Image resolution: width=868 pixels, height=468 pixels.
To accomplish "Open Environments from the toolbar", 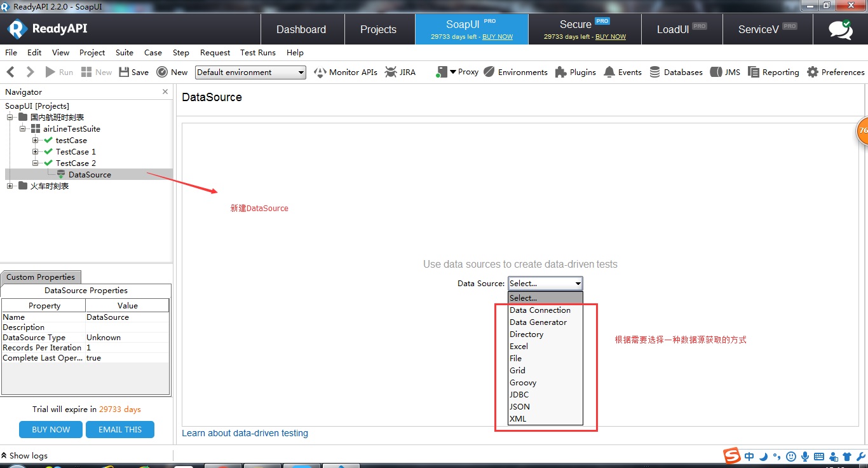I will pyautogui.click(x=515, y=72).
